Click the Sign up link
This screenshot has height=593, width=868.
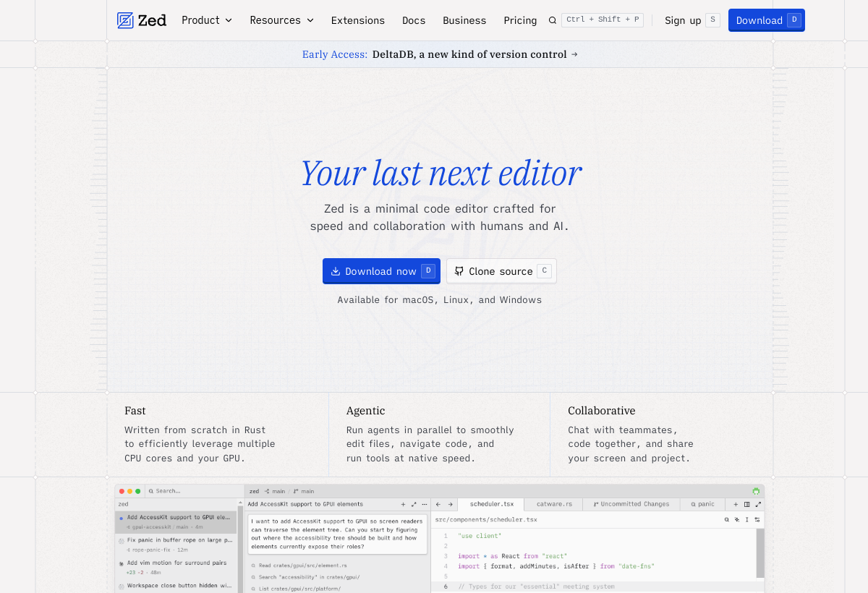[683, 20]
